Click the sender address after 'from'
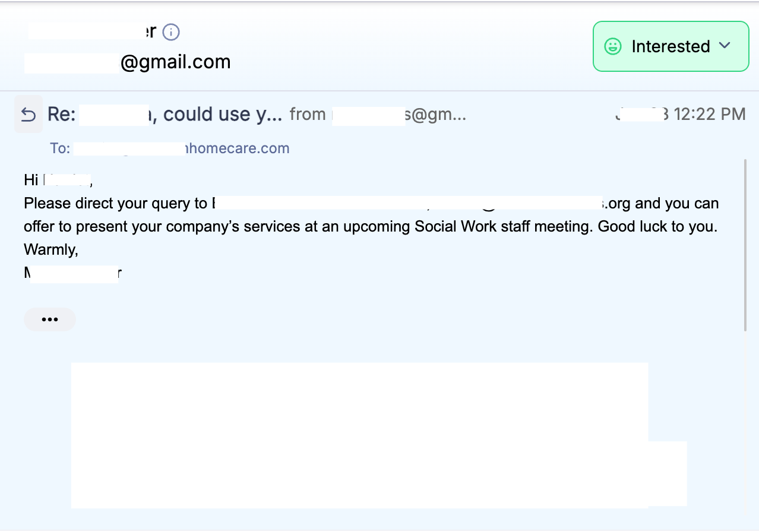The image size is (759, 532). pyautogui.click(x=398, y=114)
